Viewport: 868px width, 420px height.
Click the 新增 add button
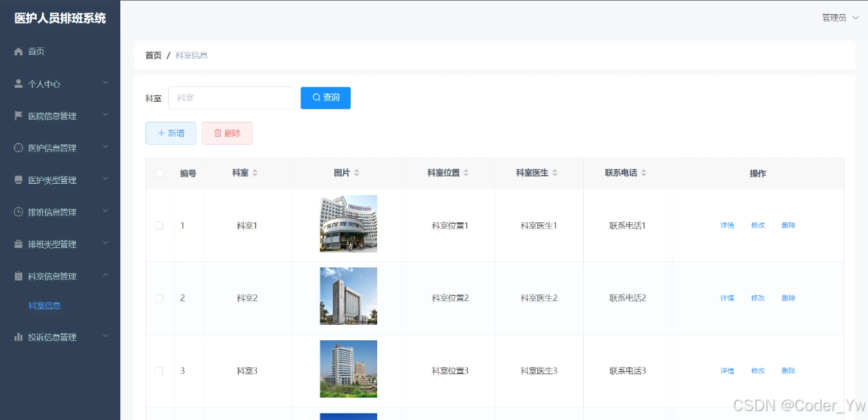point(170,134)
